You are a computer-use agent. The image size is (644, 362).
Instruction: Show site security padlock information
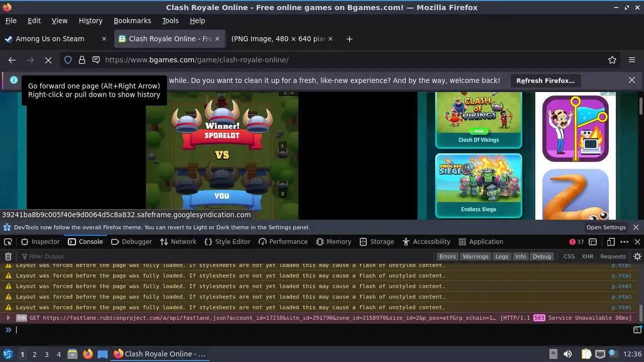(x=82, y=60)
